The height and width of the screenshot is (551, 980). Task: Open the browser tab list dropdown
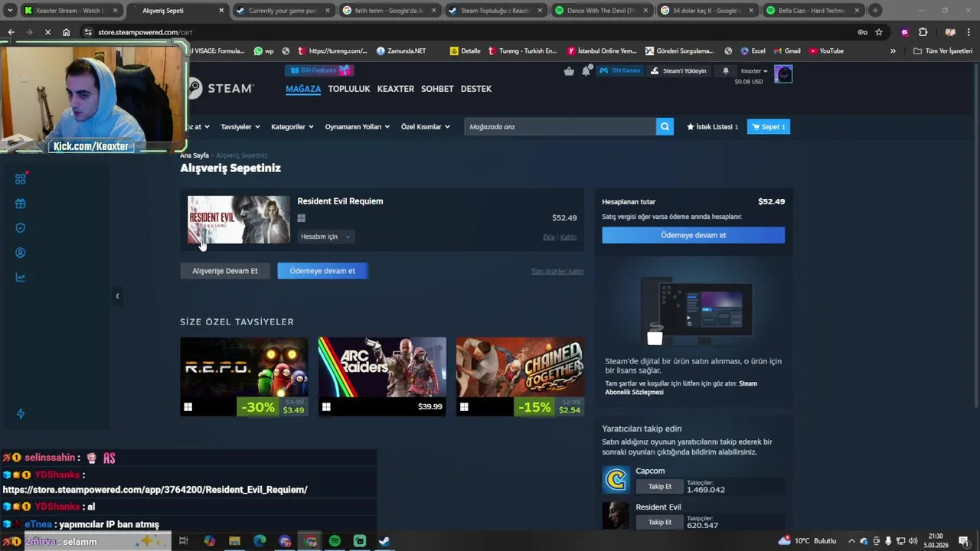[x=10, y=11]
